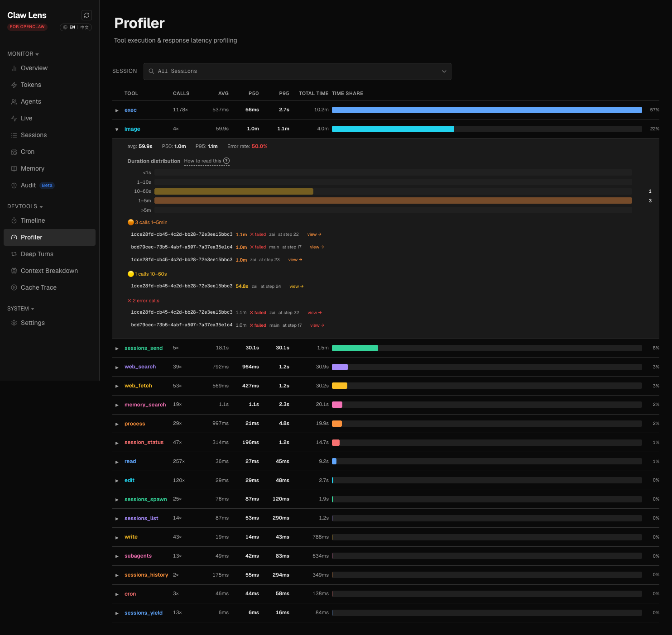Click the Error rate 50.0% value
Image resolution: width=672 pixels, height=635 pixels.
259,147
